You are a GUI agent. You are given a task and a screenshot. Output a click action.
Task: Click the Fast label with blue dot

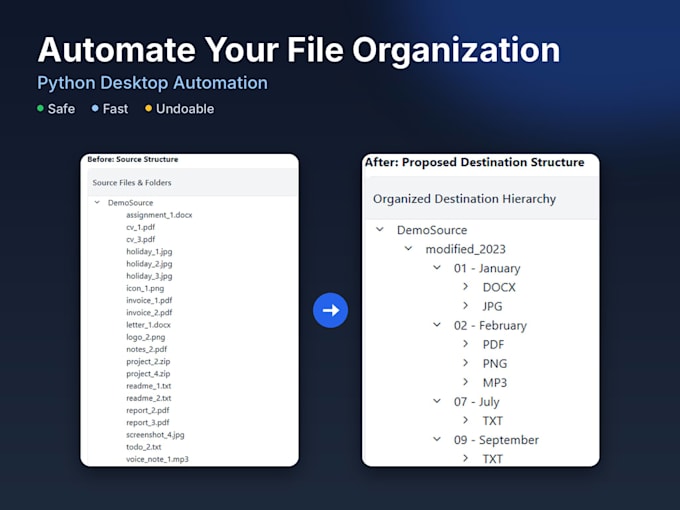(x=110, y=108)
